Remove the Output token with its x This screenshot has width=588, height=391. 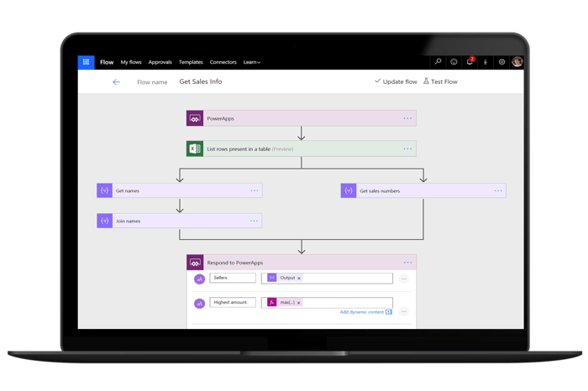[x=299, y=279]
